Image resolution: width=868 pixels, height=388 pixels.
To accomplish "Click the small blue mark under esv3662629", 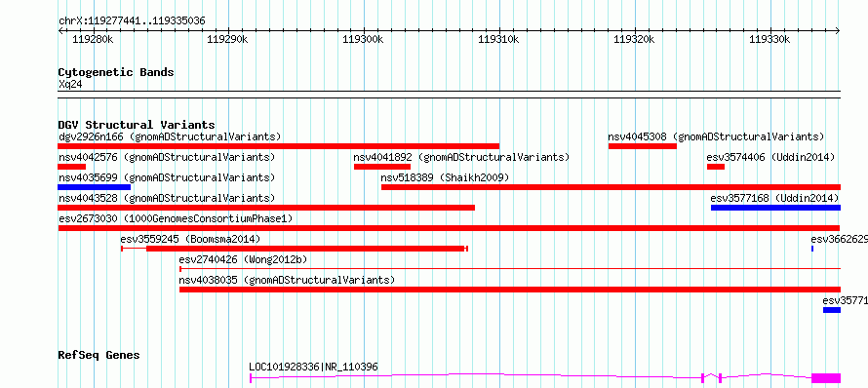I will pos(812,249).
